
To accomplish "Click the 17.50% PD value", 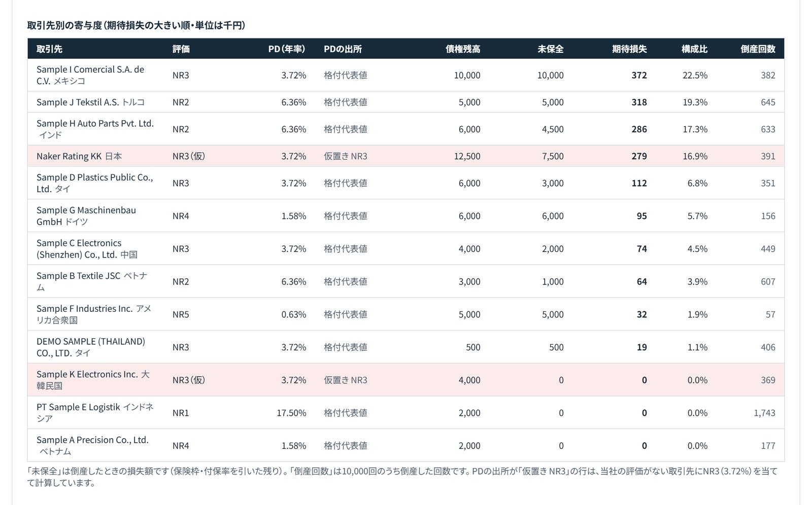I will point(291,413).
